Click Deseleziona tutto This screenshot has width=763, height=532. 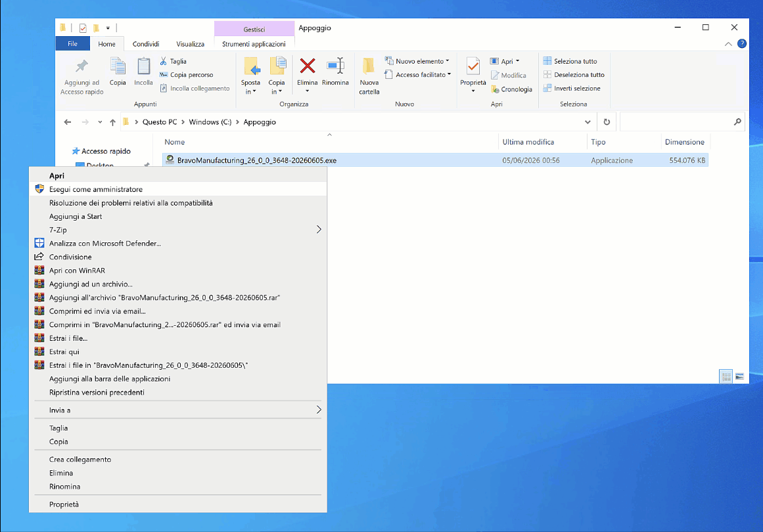coord(574,75)
